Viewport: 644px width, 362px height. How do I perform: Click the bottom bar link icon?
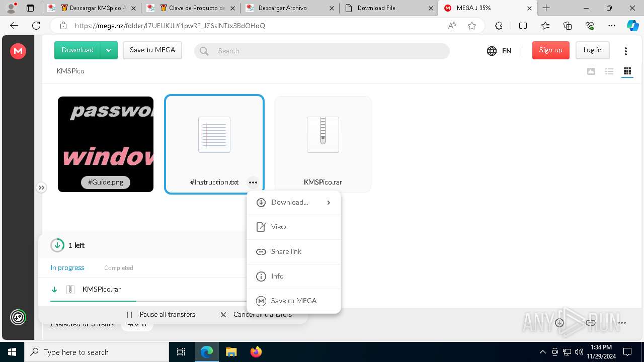(x=591, y=323)
